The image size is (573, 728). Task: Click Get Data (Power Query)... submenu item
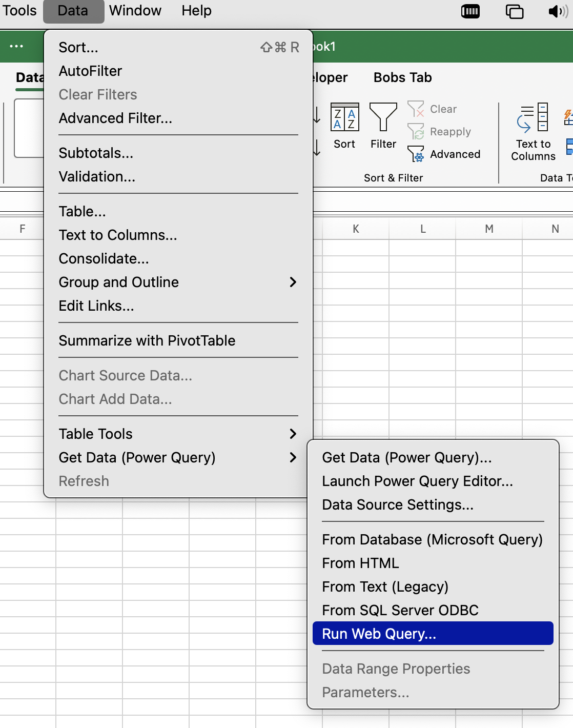coord(433,457)
